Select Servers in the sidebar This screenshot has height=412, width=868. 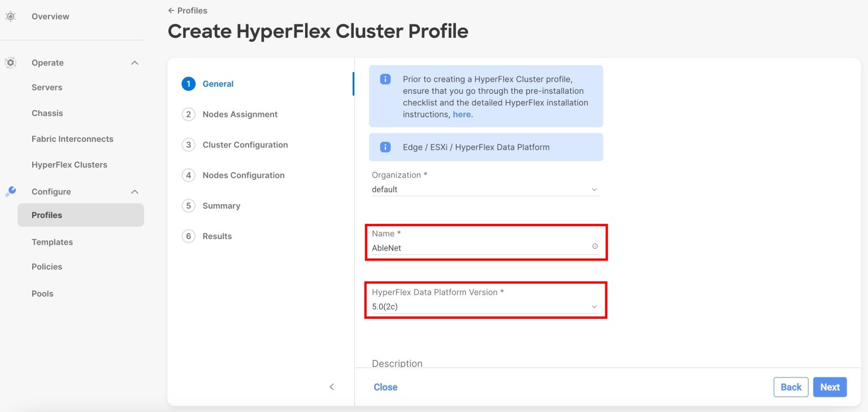tap(47, 87)
